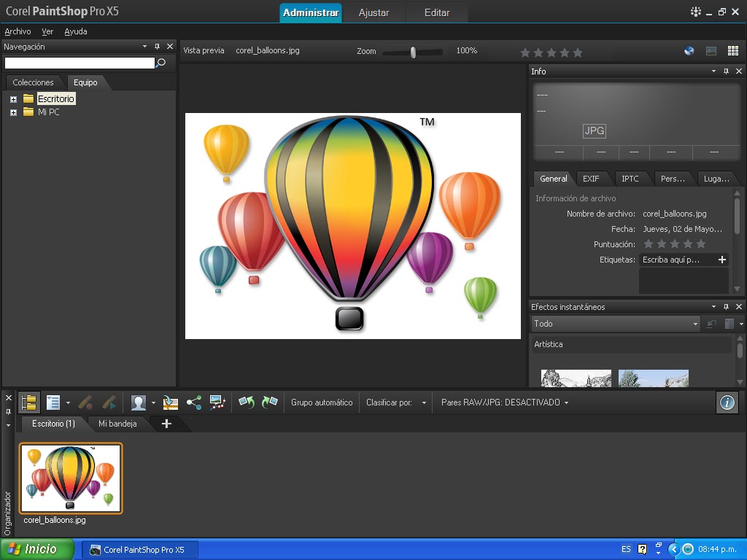Select the thumbnail view icon in organizer toolbar
The width and height of the screenshot is (747, 560).
(x=29, y=402)
